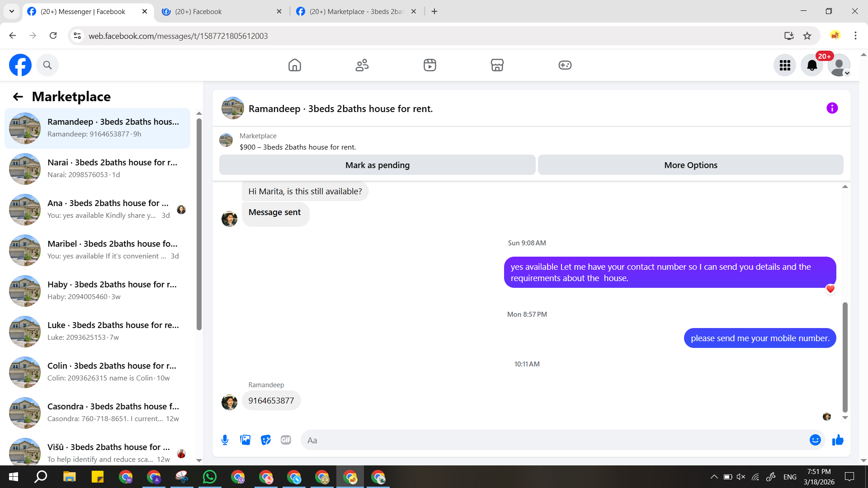
Task: Open Chrome tab search dropdown
Action: point(12,11)
